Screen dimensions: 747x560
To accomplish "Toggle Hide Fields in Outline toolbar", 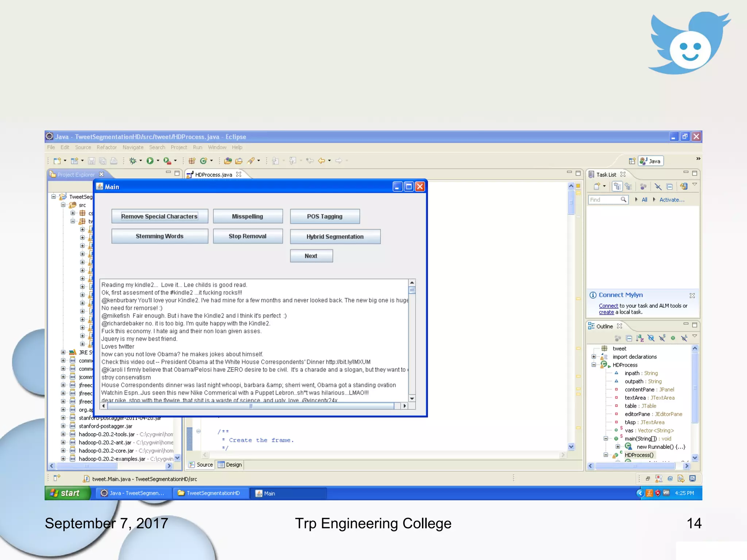I will 651,338.
